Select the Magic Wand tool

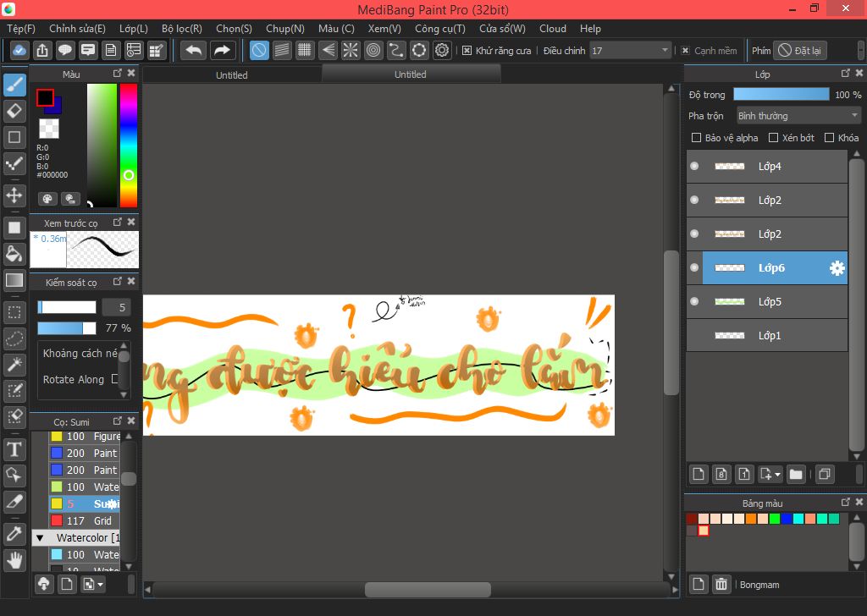[x=14, y=365]
